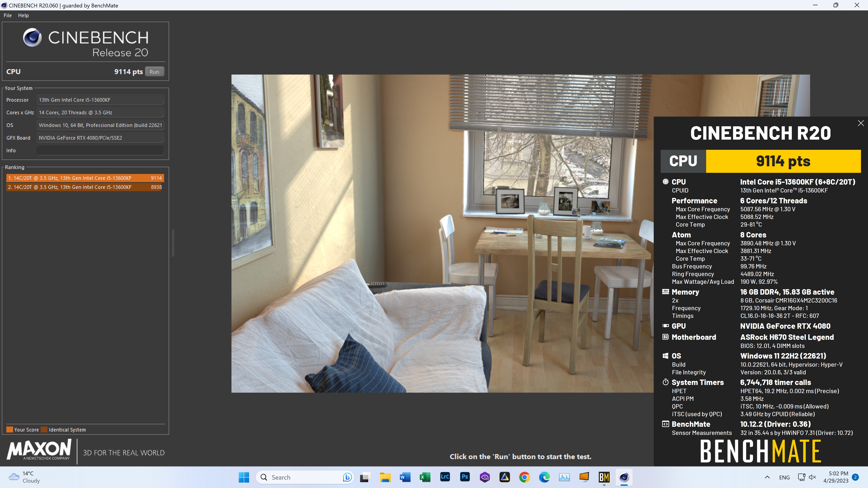This screenshot has width=868, height=488.
Task: Open File Explorer from the taskbar
Action: [x=385, y=477]
